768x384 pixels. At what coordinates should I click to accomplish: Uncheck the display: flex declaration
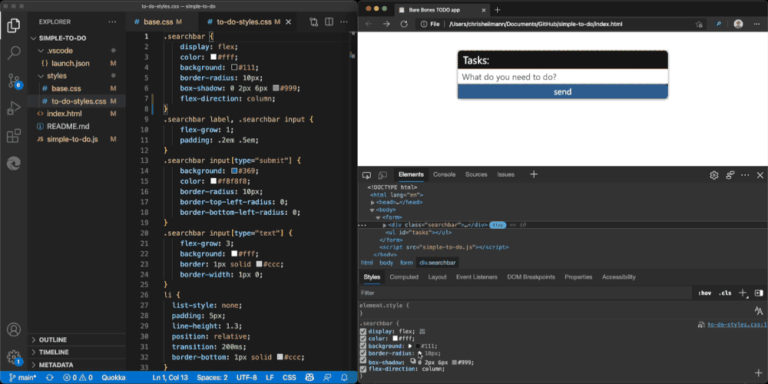coord(363,332)
